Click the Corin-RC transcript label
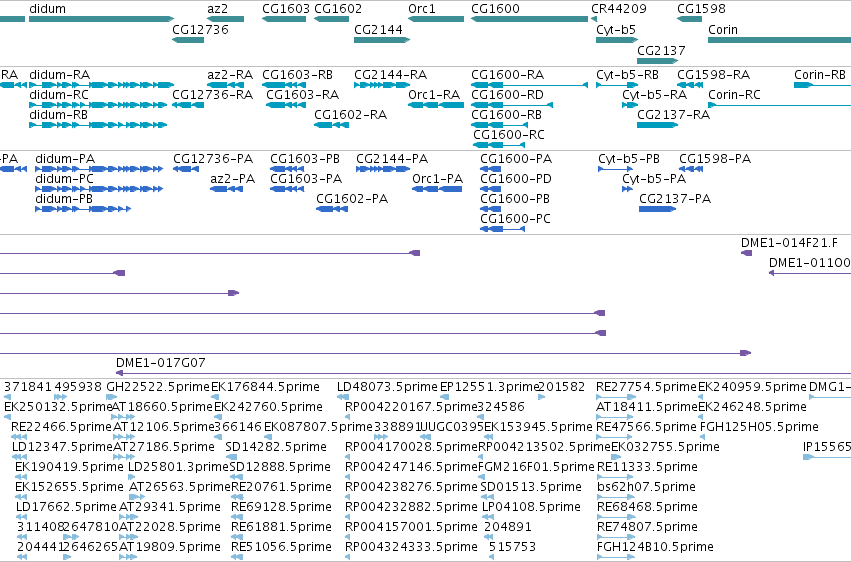The image size is (851, 562). [x=734, y=95]
